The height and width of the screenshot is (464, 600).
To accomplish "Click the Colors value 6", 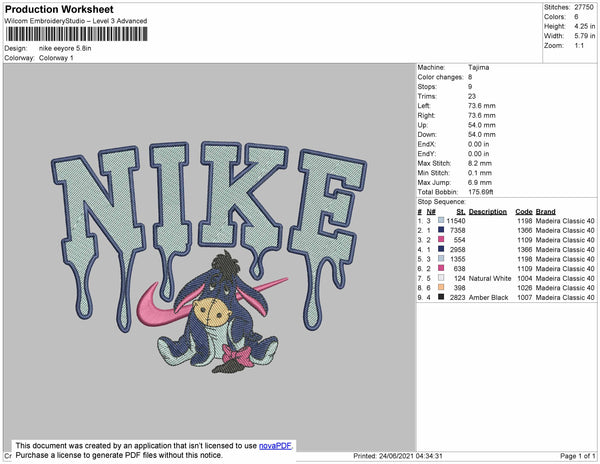I will coord(576,17).
